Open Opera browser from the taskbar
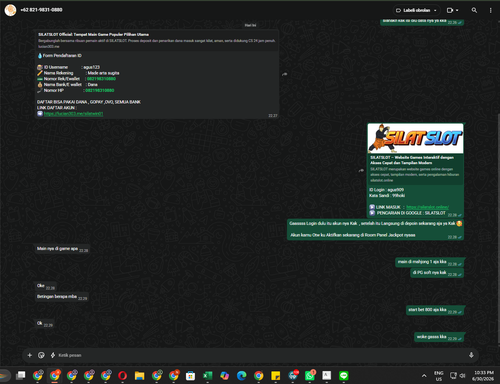Image resolution: width=500 pixels, height=384 pixels. pos(122,376)
